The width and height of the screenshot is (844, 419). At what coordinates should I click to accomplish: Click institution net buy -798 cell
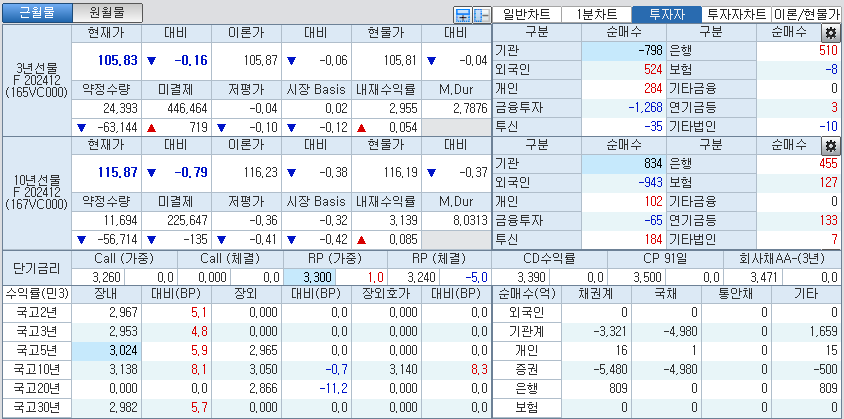623,51
